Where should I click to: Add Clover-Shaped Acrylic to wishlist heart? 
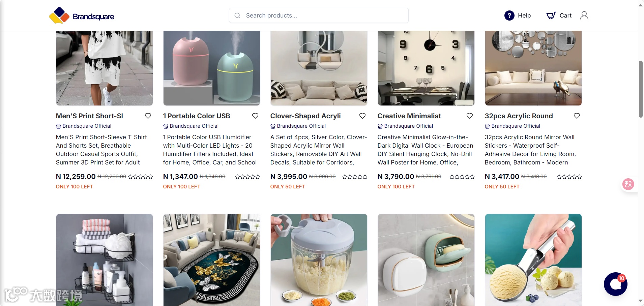click(x=362, y=116)
